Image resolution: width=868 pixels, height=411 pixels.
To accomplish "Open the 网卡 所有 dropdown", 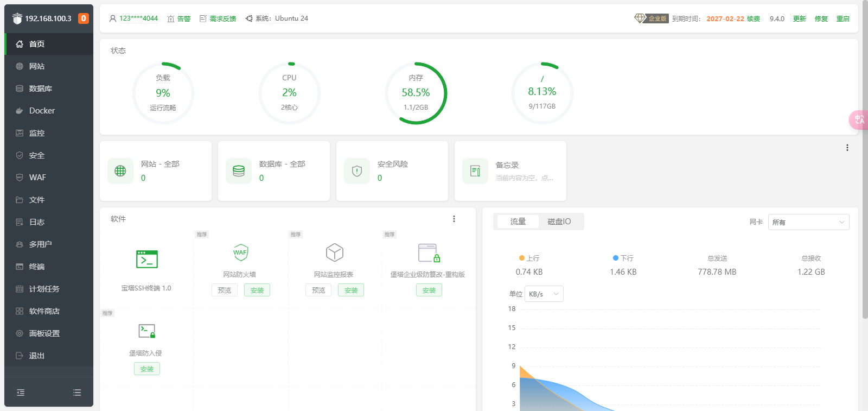I will click(x=808, y=222).
